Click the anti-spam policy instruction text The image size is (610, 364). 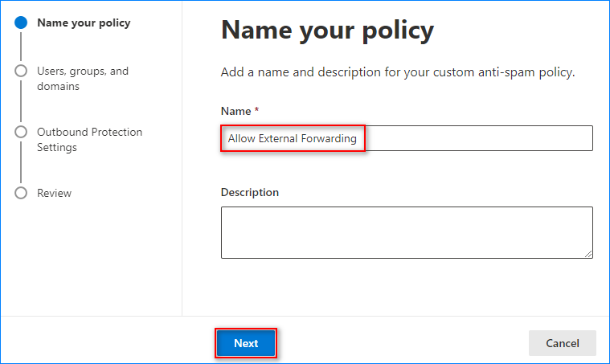[x=398, y=72]
